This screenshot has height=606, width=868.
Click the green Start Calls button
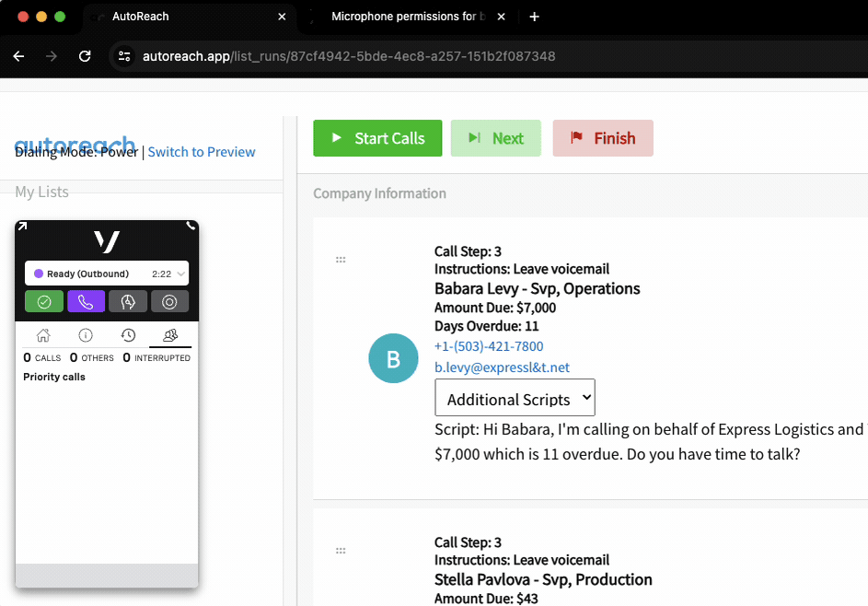pos(377,138)
